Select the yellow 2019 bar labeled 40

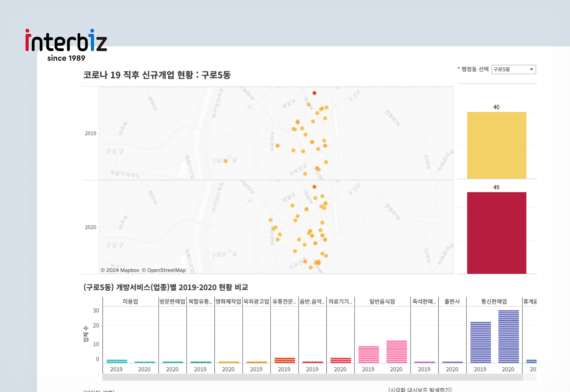[497, 145]
